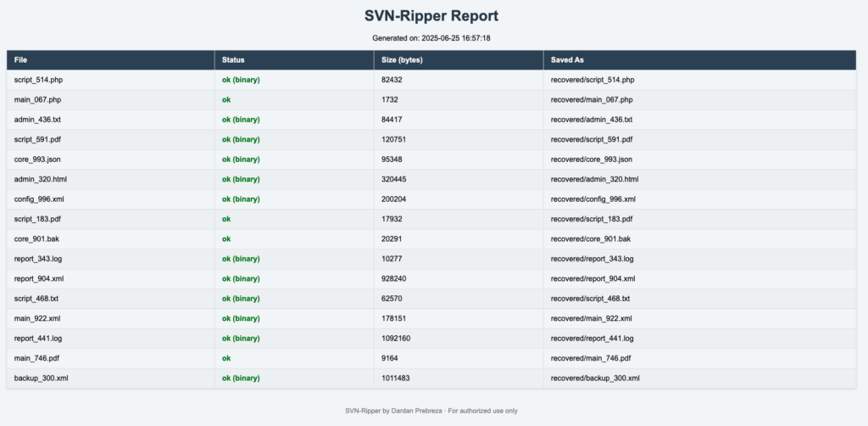
Task: Click saved path recovered/core_901.bak
Action: 591,239
